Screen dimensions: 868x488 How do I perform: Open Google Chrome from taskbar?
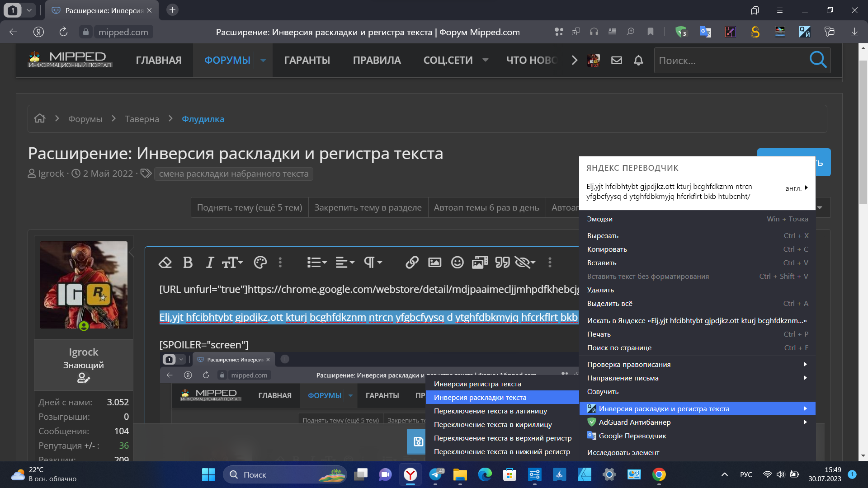pyautogui.click(x=659, y=474)
